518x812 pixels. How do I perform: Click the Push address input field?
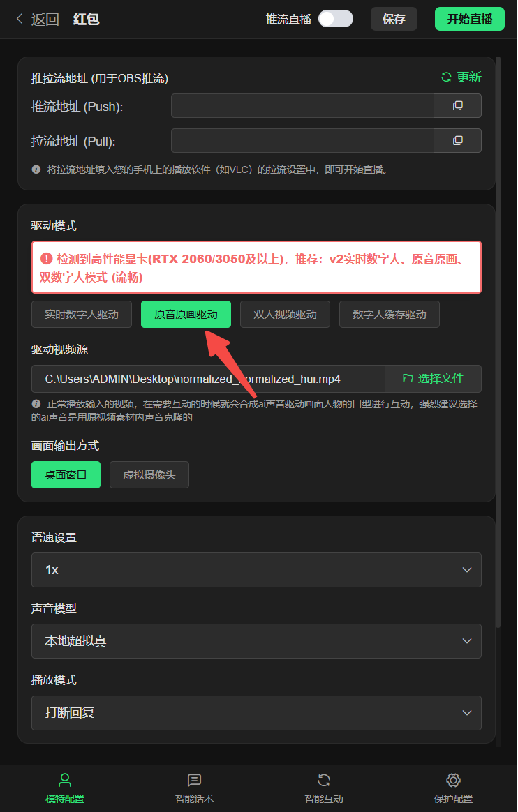(302, 105)
